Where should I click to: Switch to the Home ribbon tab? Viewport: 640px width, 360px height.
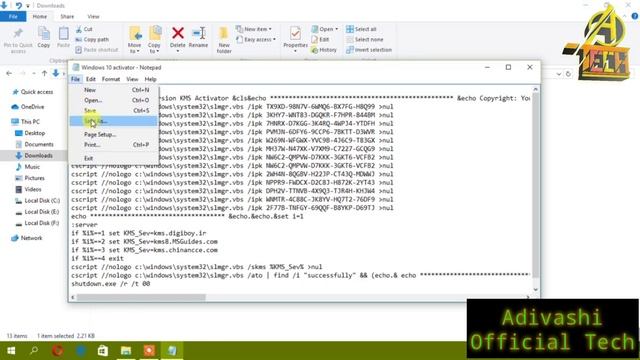[x=40, y=17]
